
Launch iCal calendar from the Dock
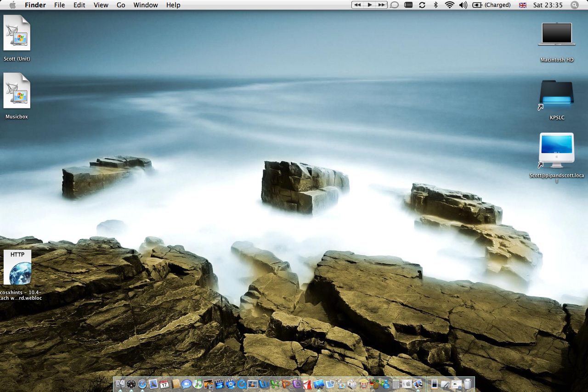tap(164, 384)
